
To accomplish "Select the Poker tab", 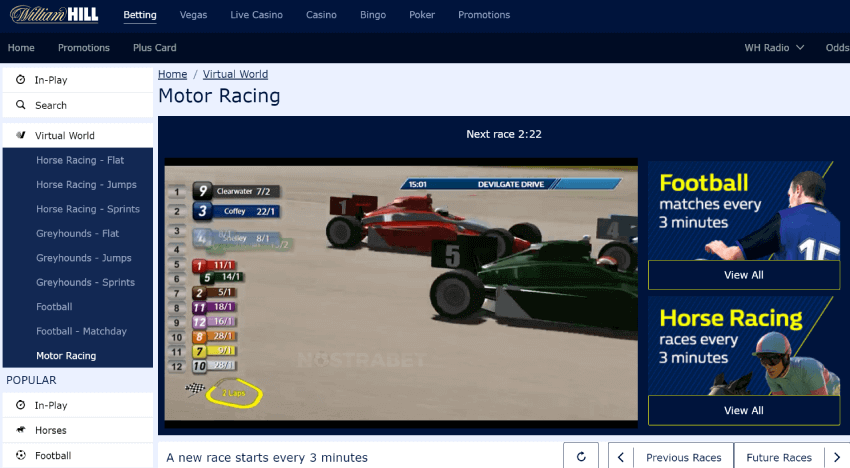I will coord(422,15).
